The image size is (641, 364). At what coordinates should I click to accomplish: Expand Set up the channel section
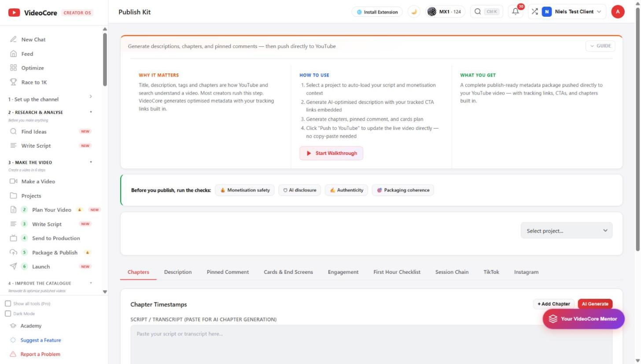pos(51,99)
